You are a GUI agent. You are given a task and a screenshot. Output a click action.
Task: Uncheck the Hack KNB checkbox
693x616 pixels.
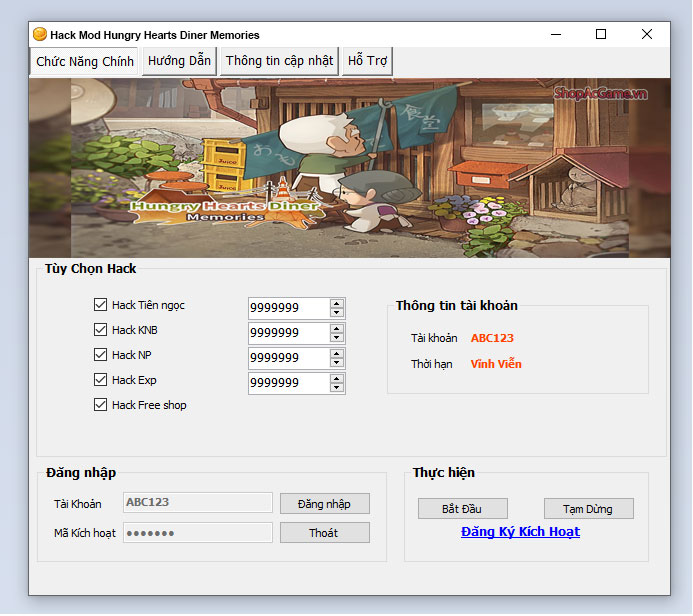click(100, 330)
